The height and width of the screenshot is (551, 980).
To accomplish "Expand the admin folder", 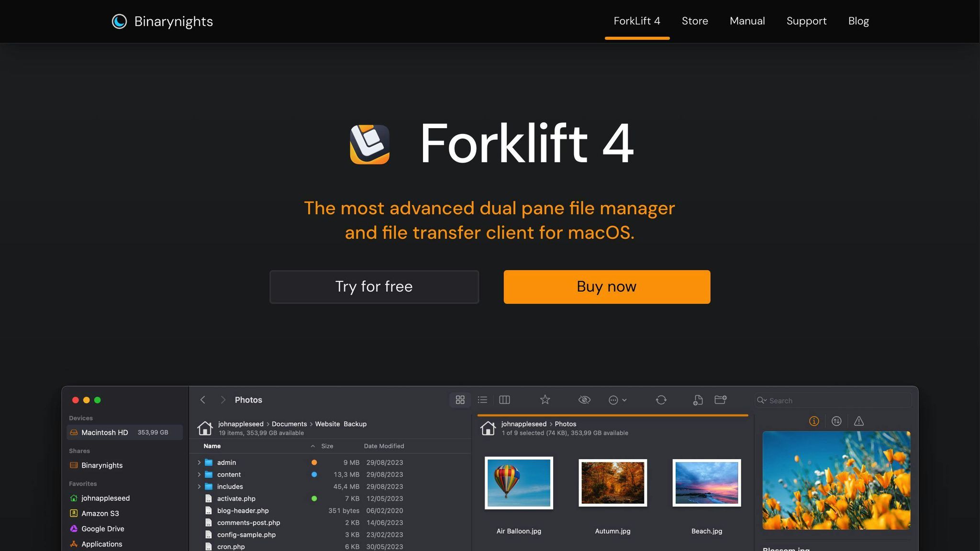I will pyautogui.click(x=199, y=463).
